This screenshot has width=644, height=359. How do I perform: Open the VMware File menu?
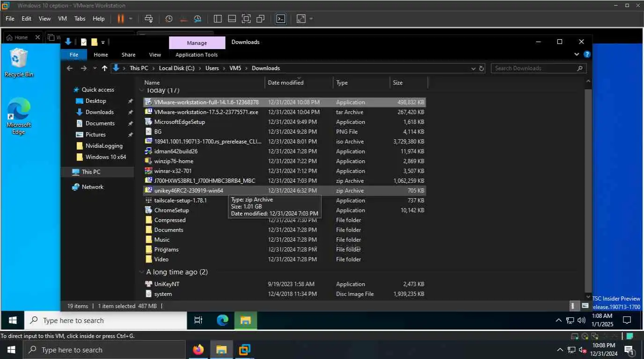(10, 19)
